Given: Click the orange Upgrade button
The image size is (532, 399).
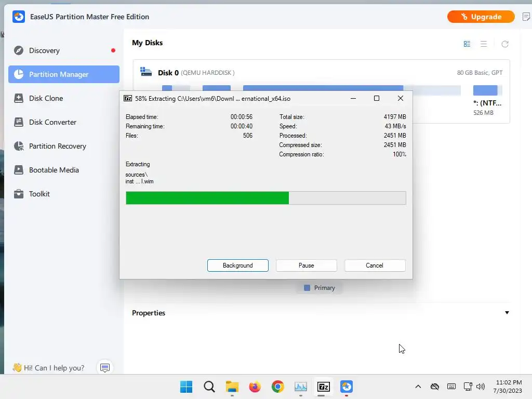Looking at the screenshot, I should coord(481,17).
